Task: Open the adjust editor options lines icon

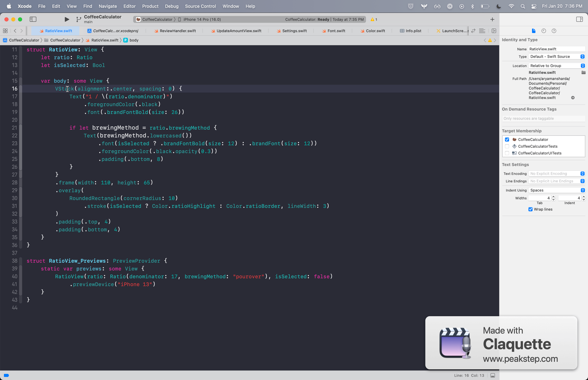Action: coord(482,31)
